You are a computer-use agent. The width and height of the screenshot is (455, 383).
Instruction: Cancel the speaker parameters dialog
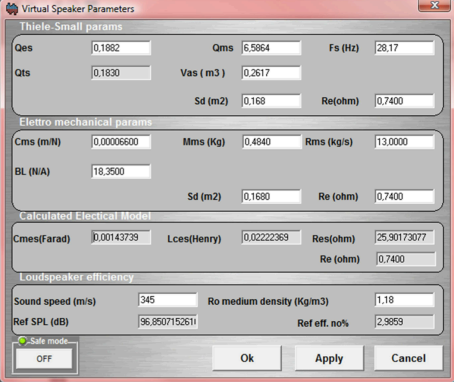click(408, 358)
